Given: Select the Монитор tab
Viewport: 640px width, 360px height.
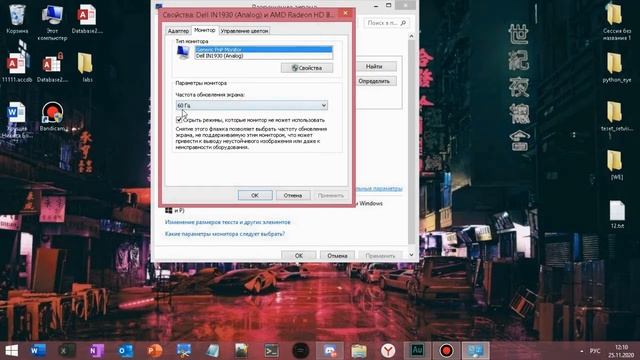Looking at the screenshot, I should pos(204,30).
